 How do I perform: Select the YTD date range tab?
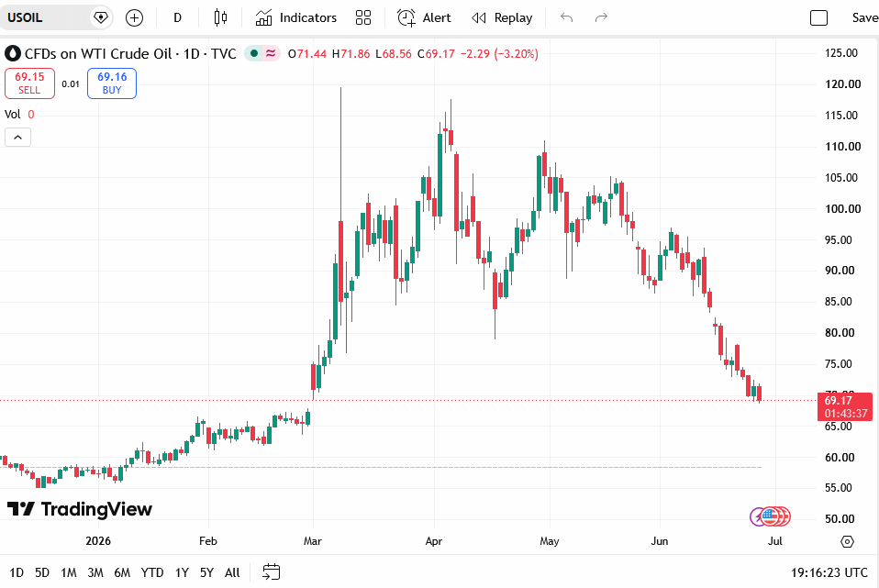tap(152, 572)
